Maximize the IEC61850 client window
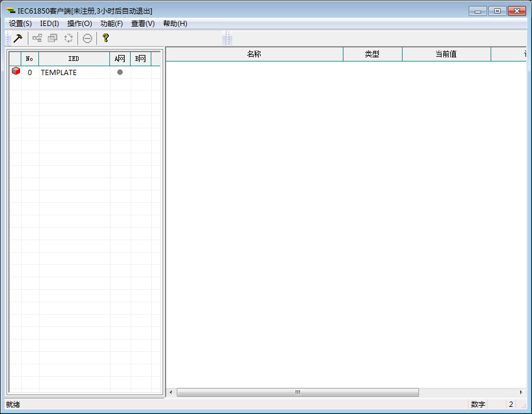Image resolution: width=532 pixels, height=414 pixels. point(497,11)
